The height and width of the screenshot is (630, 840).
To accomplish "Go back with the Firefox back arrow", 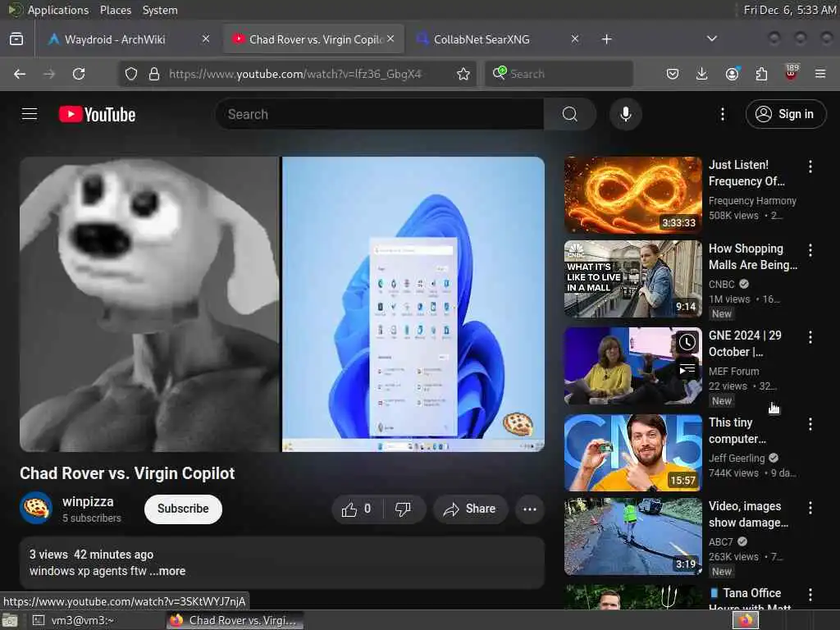I will (x=20, y=74).
